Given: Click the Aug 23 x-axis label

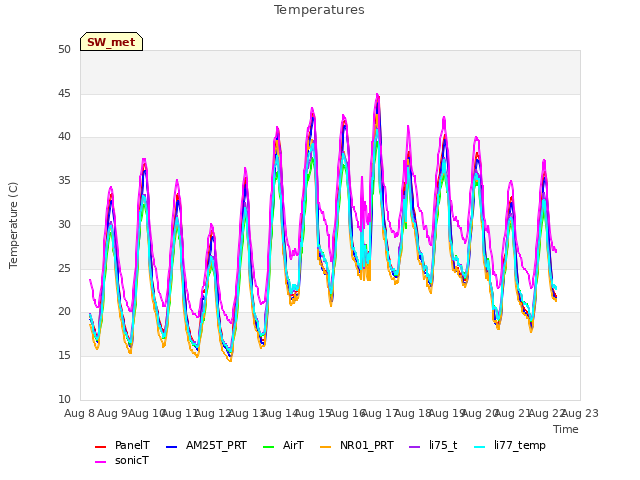Looking at the screenshot, I should tap(580, 413).
